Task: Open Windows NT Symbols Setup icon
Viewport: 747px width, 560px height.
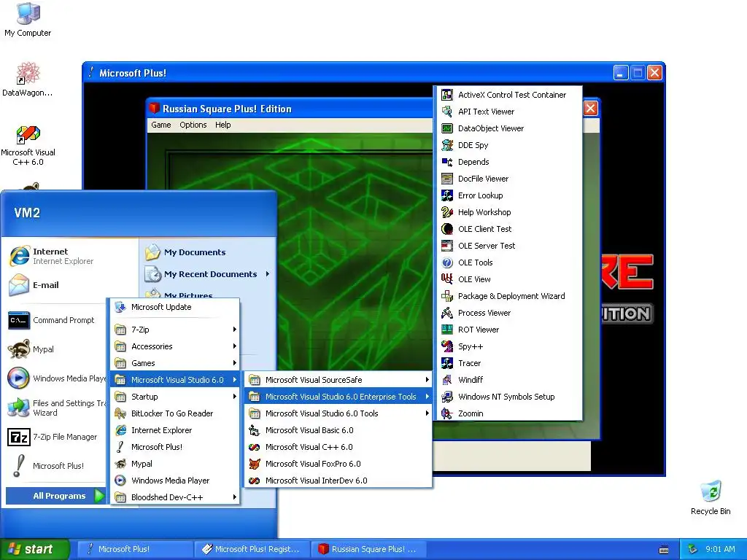Action: click(447, 396)
